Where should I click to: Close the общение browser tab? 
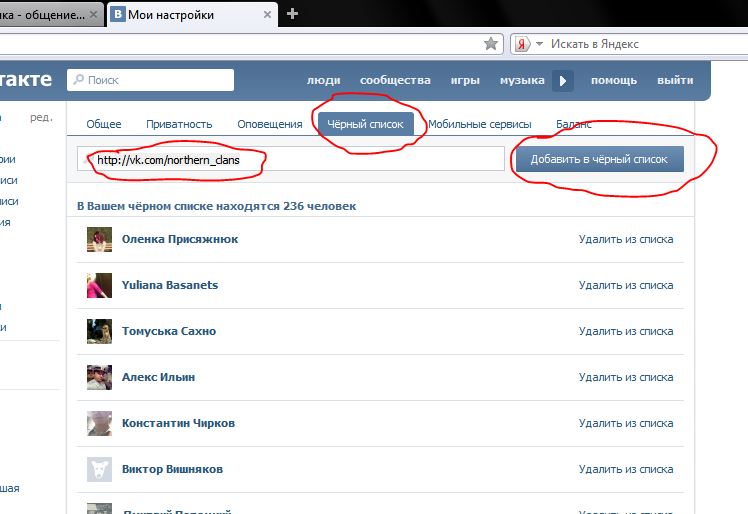coord(94,14)
